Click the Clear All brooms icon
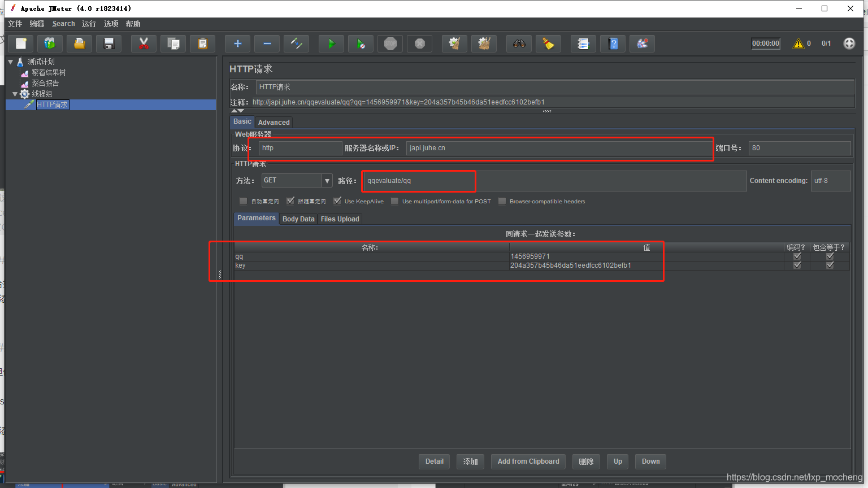This screenshot has width=868, height=488. point(484,43)
